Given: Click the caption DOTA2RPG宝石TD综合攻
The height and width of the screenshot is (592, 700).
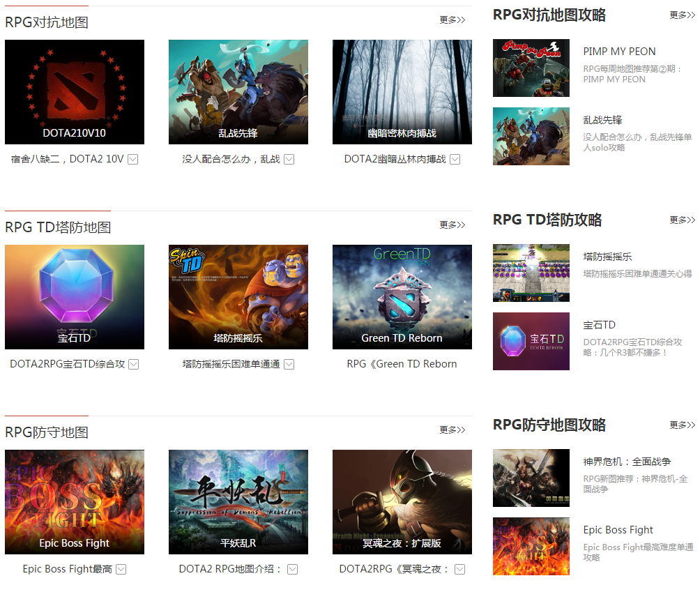Looking at the screenshot, I should pyautogui.click(x=68, y=364).
